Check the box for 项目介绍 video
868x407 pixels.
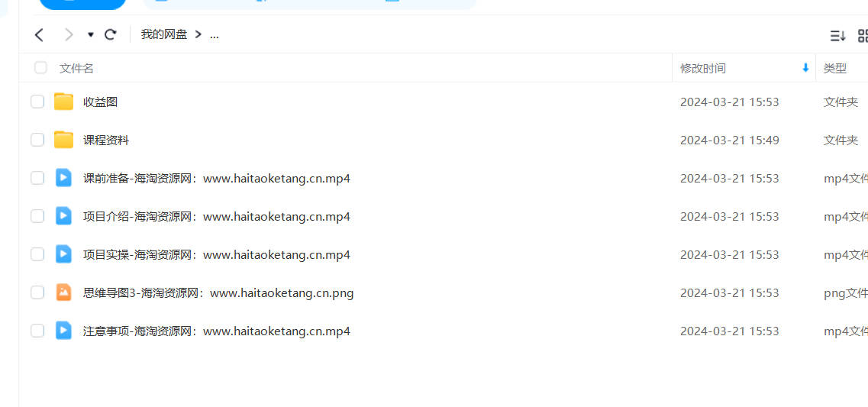coord(37,216)
